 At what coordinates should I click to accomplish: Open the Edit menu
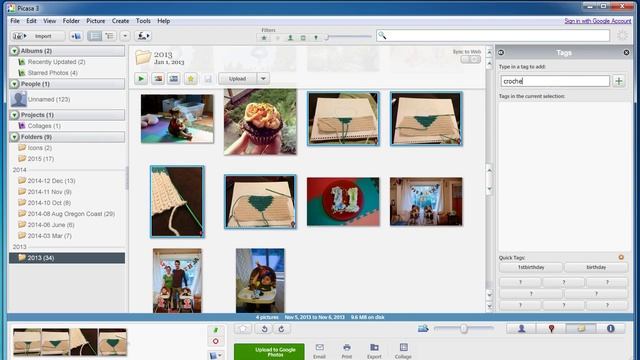click(31, 21)
